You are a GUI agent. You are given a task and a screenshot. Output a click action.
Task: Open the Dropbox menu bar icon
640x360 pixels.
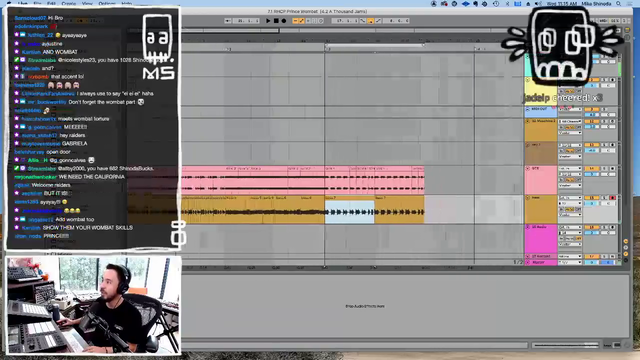[465, 4]
